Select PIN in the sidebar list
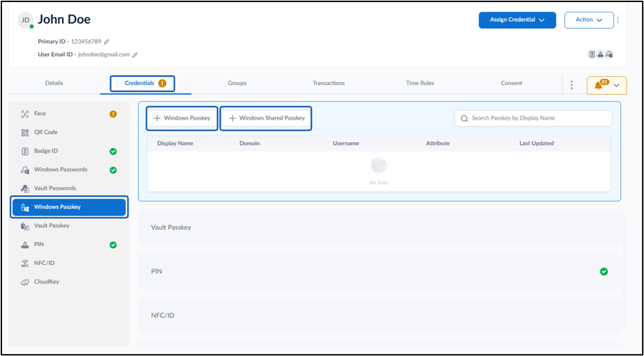Image resolution: width=644 pixels, height=356 pixels. [x=69, y=245]
